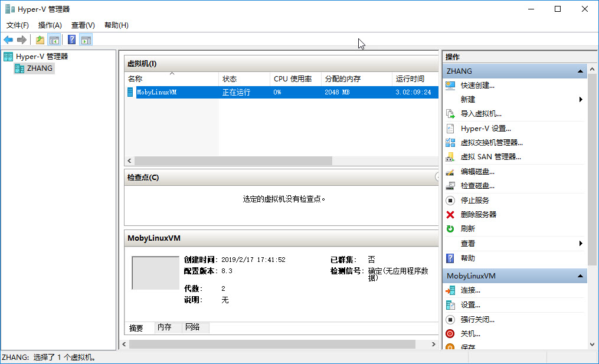Open Hyper-V 设置 from the action pane

pos(450,129)
